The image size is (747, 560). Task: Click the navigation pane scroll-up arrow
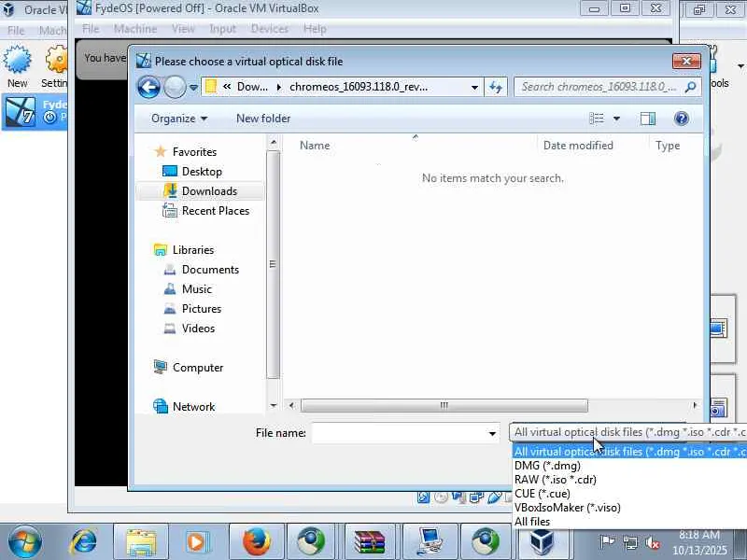point(273,142)
